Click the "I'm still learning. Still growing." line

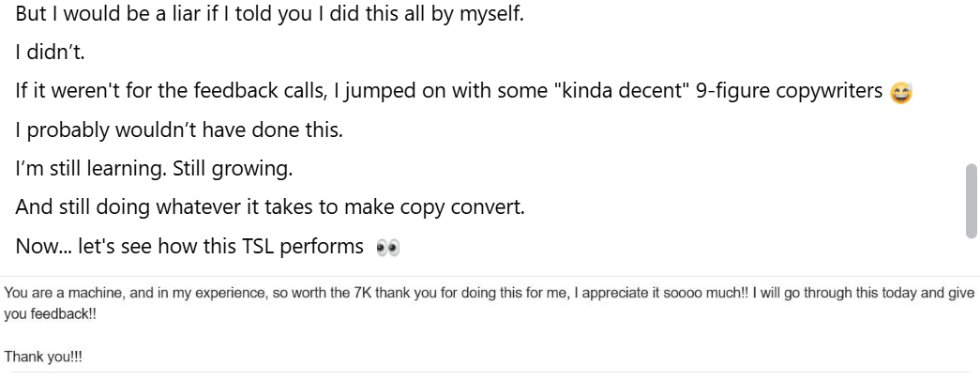pyautogui.click(x=163, y=169)
